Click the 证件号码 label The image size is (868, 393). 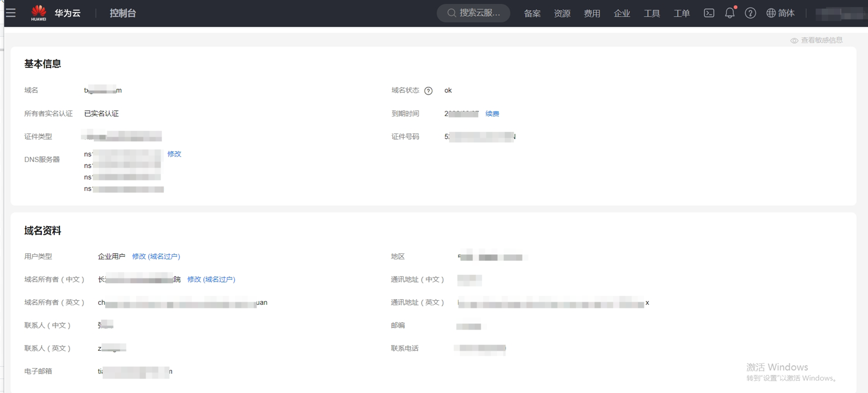click(x=405, y=137)
